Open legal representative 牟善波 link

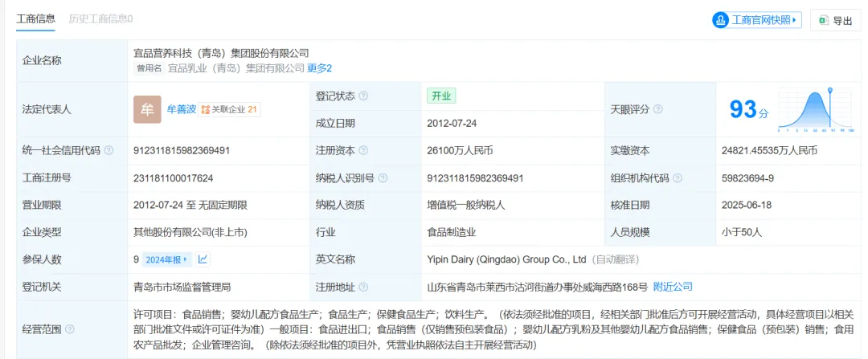tap(181, 109)
